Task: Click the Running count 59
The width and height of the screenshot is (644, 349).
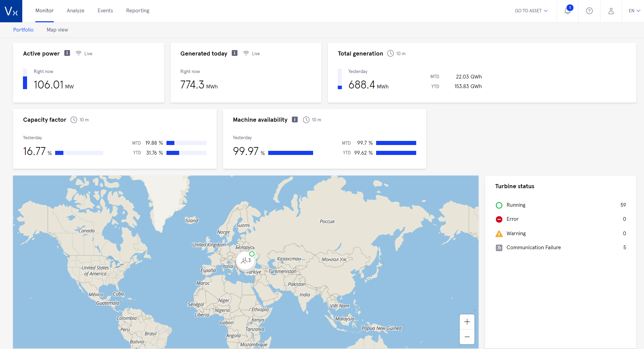Action: pyautogui.click(x=623, y=205)
